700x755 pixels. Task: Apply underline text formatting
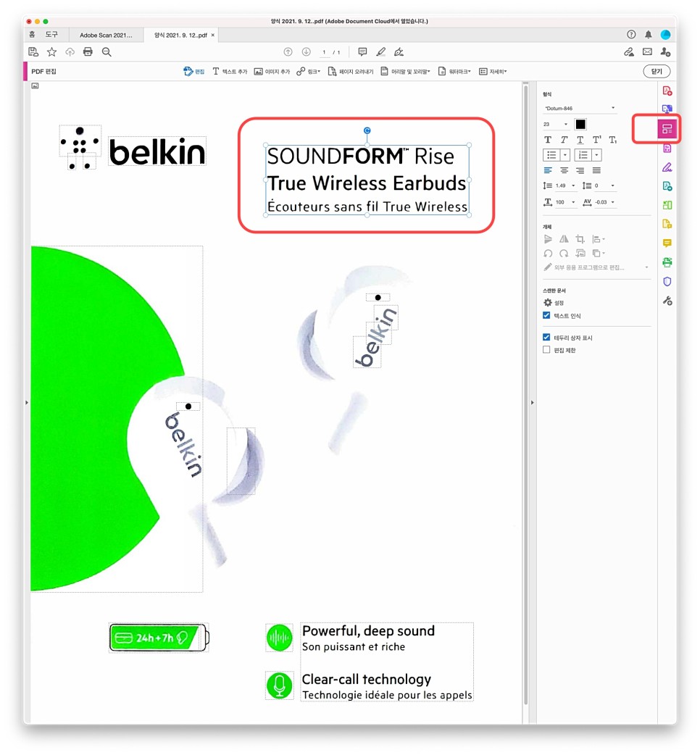[x=580, y=140]
